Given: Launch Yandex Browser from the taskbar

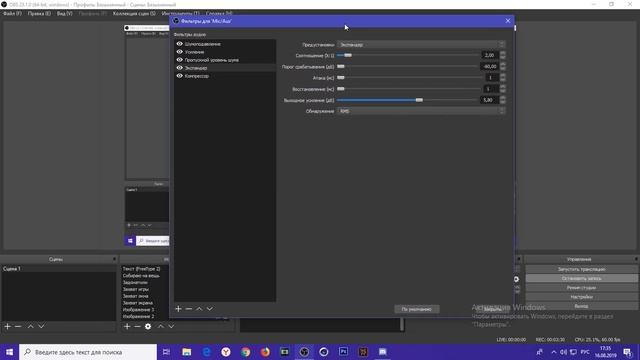Looking at the screenshot, I should point(226,352).
